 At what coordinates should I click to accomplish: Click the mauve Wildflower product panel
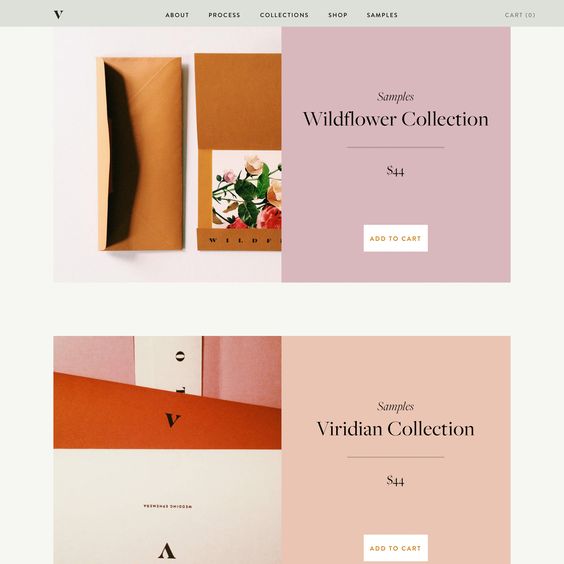coord(396,154)
